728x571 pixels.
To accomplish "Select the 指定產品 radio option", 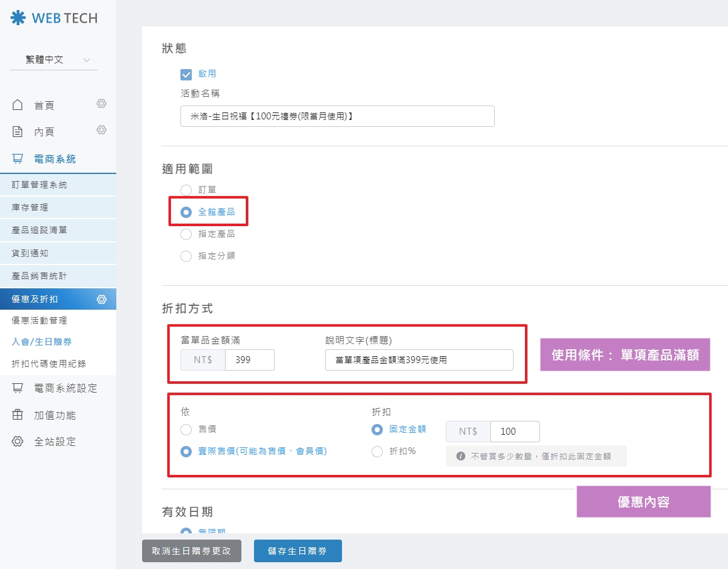I will (x=186, y=234).
